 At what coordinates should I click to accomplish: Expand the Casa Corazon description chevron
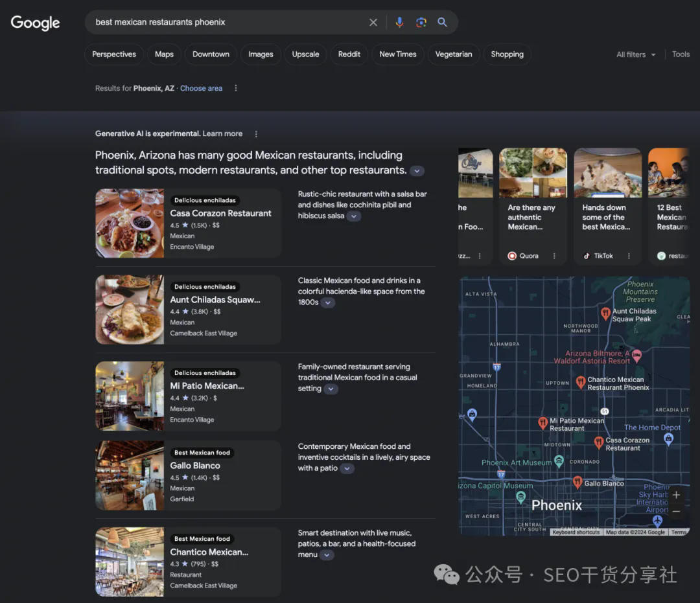point(354,216)
